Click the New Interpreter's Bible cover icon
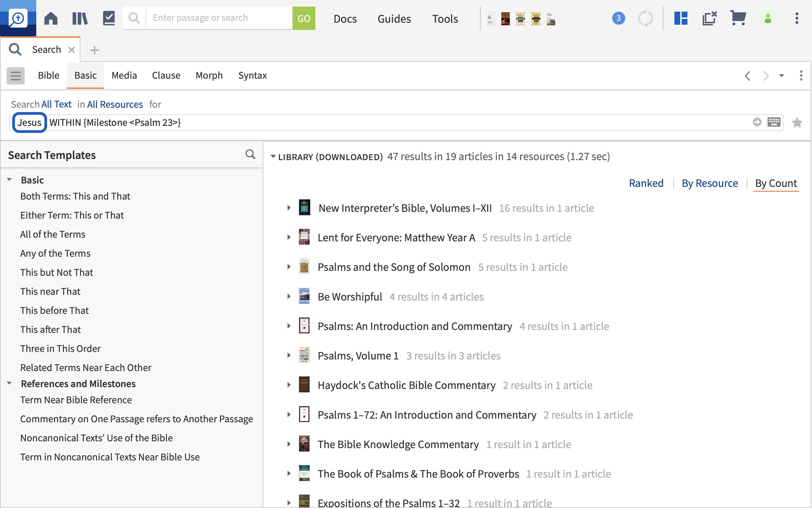This screenshot has width=812, height=508. (x=304, y=208)
